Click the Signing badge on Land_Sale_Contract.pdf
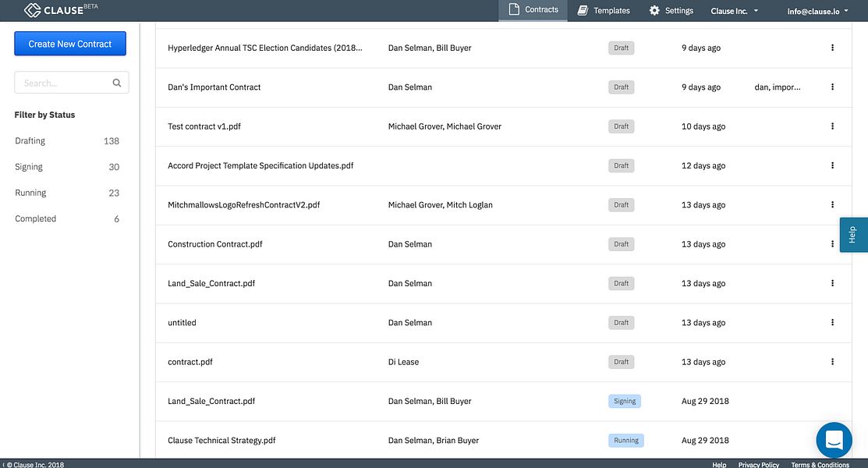 click(625, 401)
